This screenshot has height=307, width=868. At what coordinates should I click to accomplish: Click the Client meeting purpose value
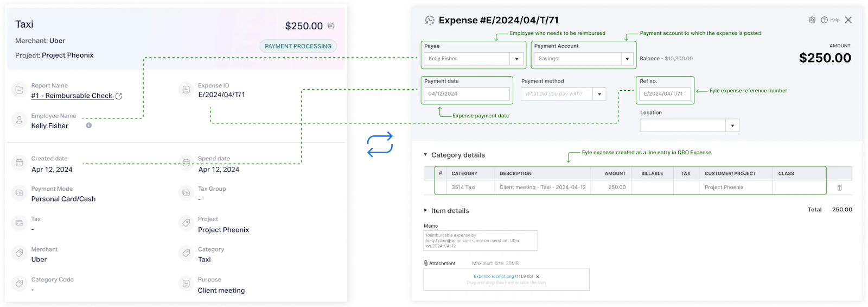point(221,290)
